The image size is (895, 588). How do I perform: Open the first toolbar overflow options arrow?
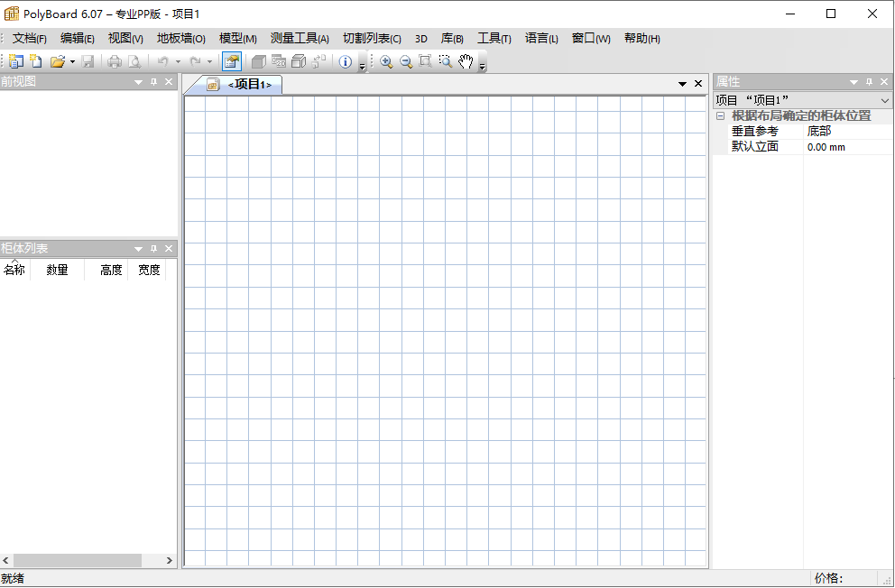[362, 67]
